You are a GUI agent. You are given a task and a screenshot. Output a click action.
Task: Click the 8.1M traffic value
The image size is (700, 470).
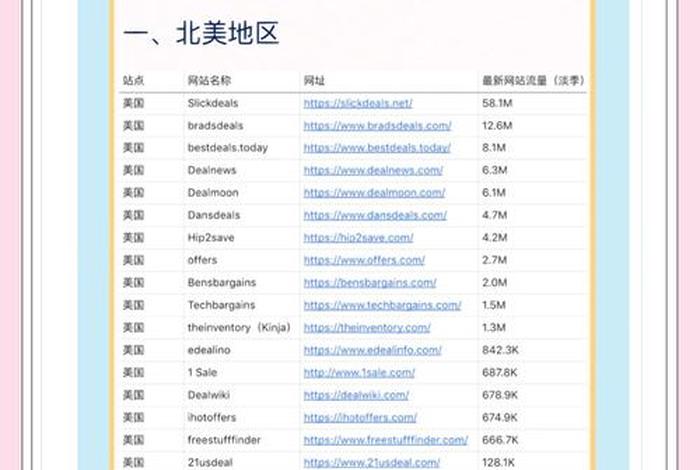pyautogui.click(x=494, y=148)
